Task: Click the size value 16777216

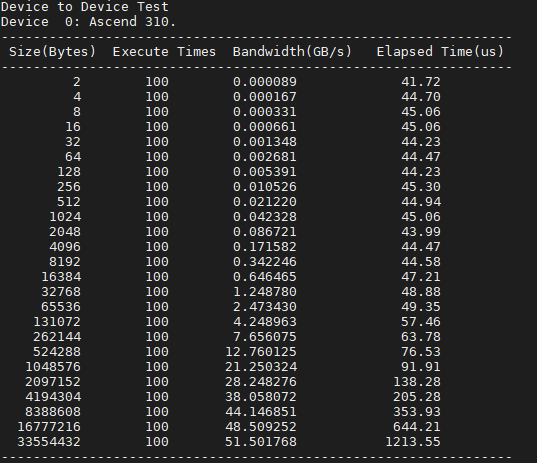Action: click(49, 427)
